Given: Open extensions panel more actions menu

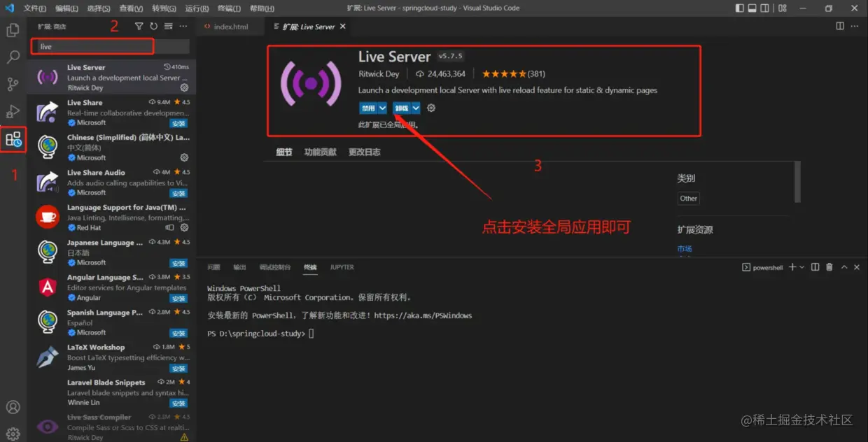Looking at the screenshot, I should (183, 26).
